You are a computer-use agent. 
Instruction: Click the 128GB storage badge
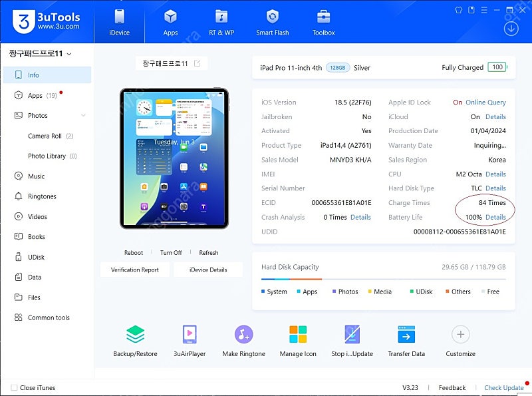pyautogui.click(x=338, y=68)
